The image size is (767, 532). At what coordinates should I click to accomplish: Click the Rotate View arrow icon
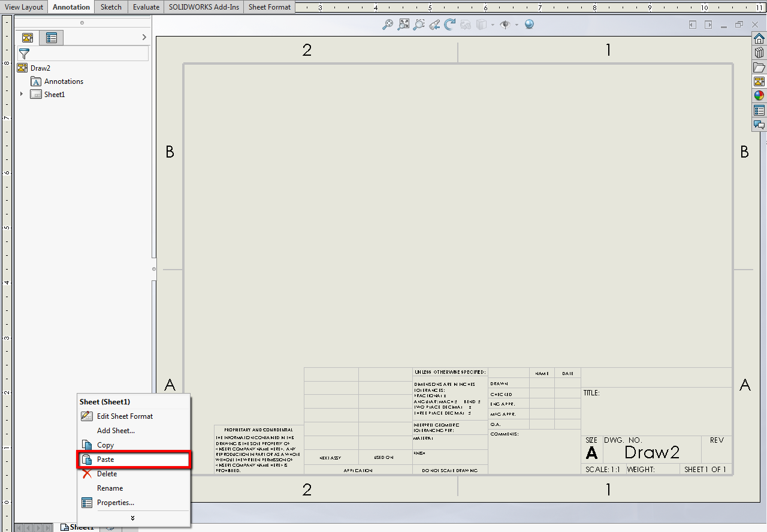450,25
